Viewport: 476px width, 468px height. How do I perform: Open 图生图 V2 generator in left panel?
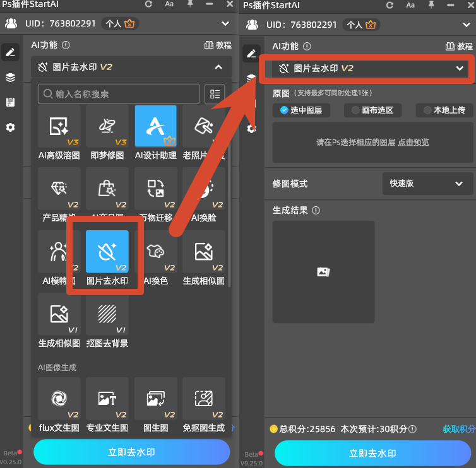point(156,399)
